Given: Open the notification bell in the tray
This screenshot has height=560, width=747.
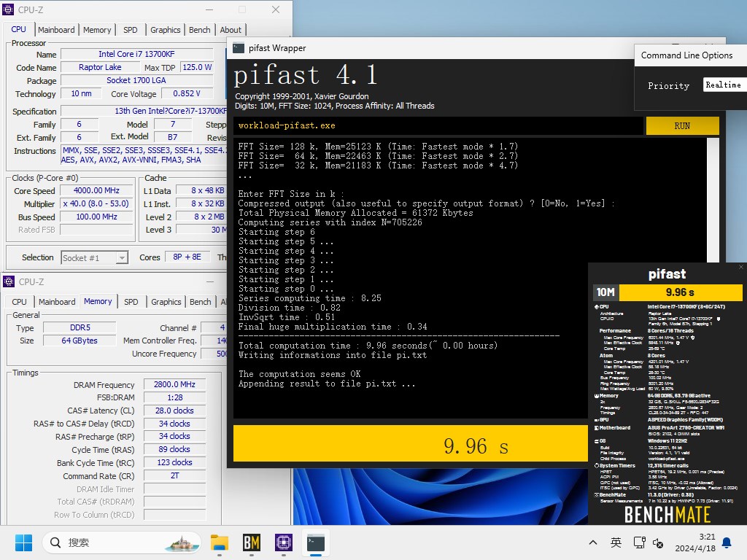Looking at the screenshot, I should click(727, 542).
